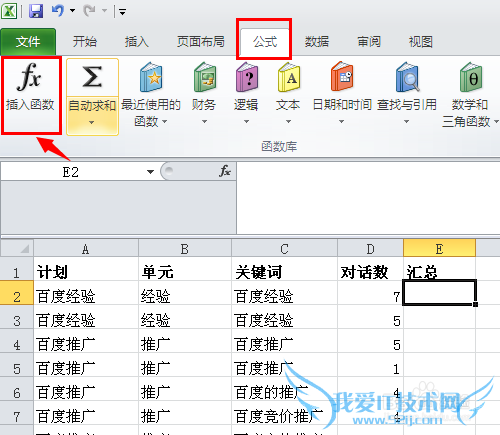The height and width of the screenshot is (435, 500).
Task: Click the Excel application icon
Action: (9, 11)
